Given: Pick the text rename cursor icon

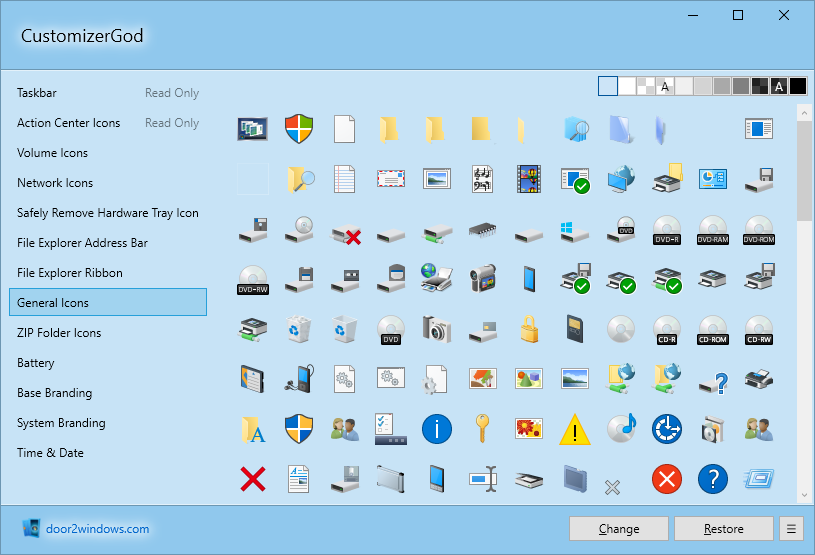Looking at the screenshot, I should [483, 479].
